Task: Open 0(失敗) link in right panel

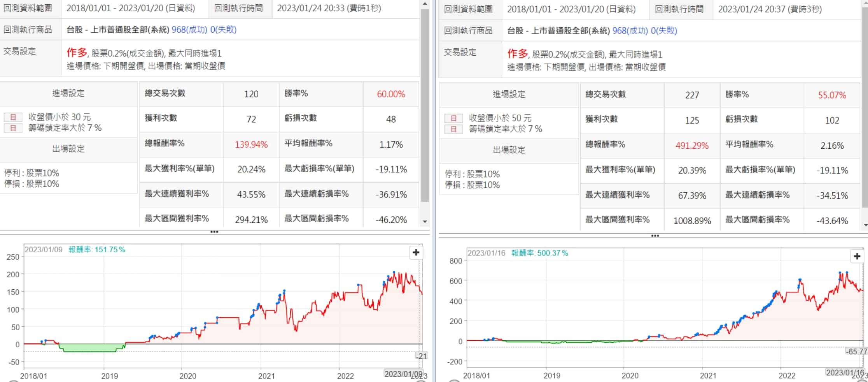Action: point(664,31)
